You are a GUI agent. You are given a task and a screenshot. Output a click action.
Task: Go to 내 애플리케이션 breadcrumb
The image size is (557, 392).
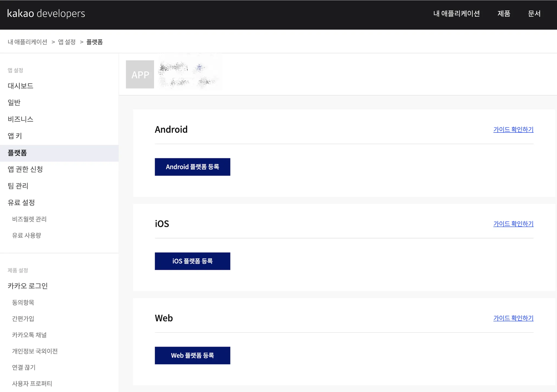tap(27, 42)
